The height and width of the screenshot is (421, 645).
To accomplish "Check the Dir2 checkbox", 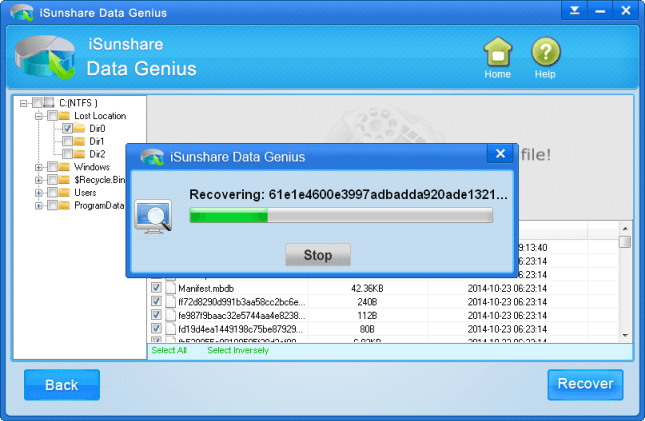I will [67, 154].
